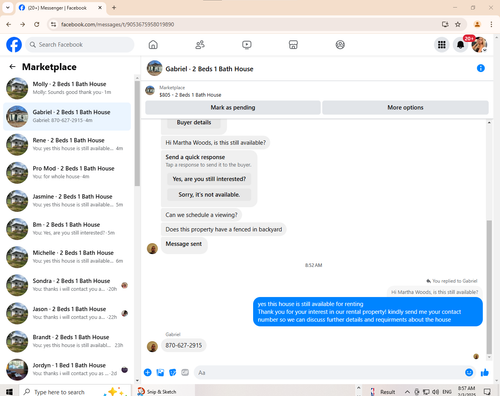The width and height of the screenshot is (500, 396).
Task: Click More options button
Action: pos(405,107)
